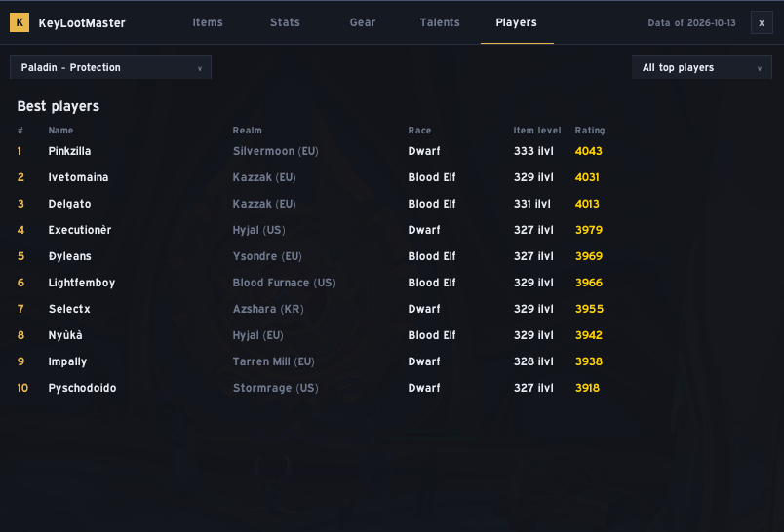Select player Impally
Viewport: 784px width, 532px height.
pyautogui.click(x=67, y=361)
